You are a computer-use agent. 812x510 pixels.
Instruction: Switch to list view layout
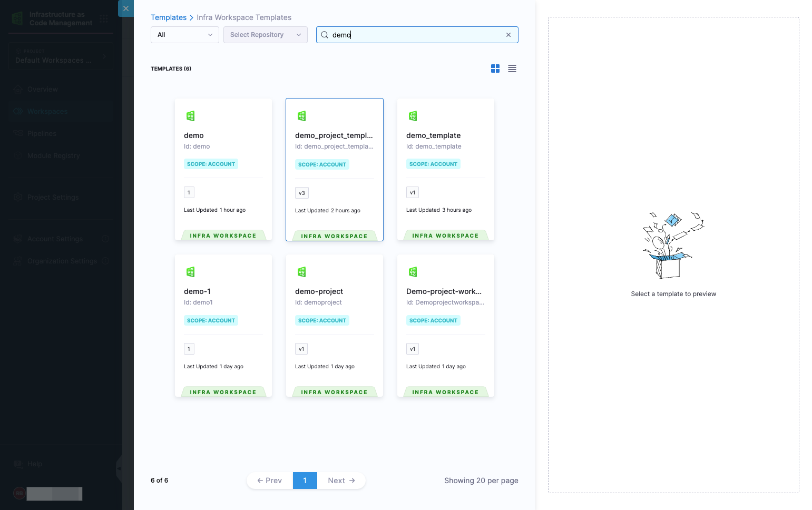click(x=512, y=68)
